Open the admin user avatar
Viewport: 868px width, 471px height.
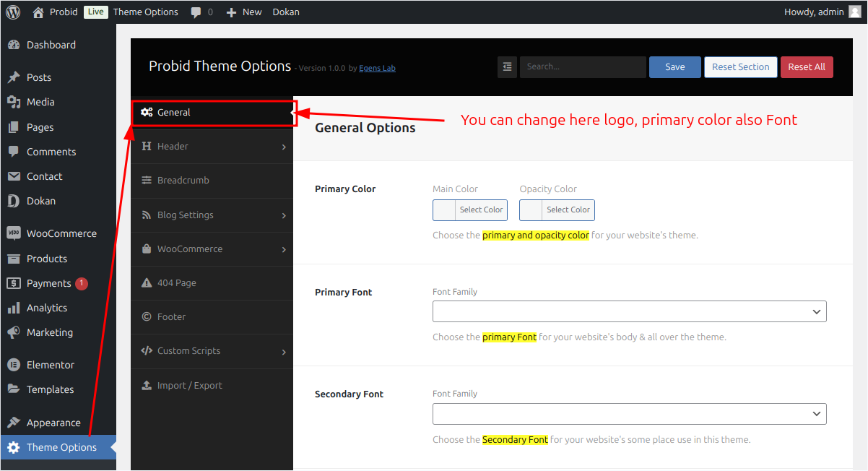point(855,12)
